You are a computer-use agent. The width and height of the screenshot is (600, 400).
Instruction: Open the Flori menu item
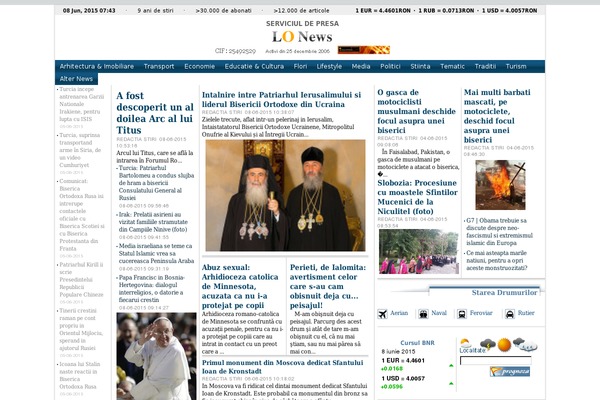300,66
